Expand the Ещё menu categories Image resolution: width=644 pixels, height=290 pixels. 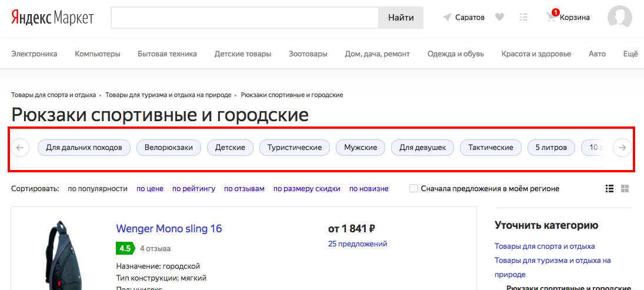point(630,54)
